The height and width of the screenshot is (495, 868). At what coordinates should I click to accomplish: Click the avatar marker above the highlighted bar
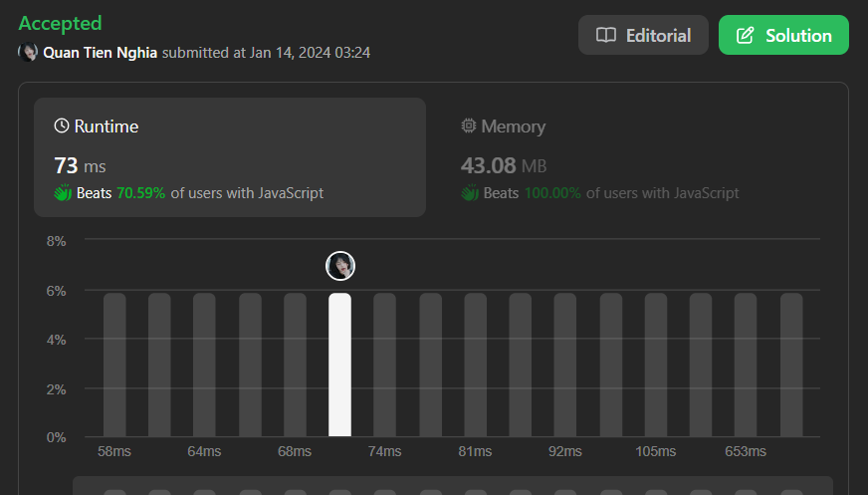click(x=340, y=266)
